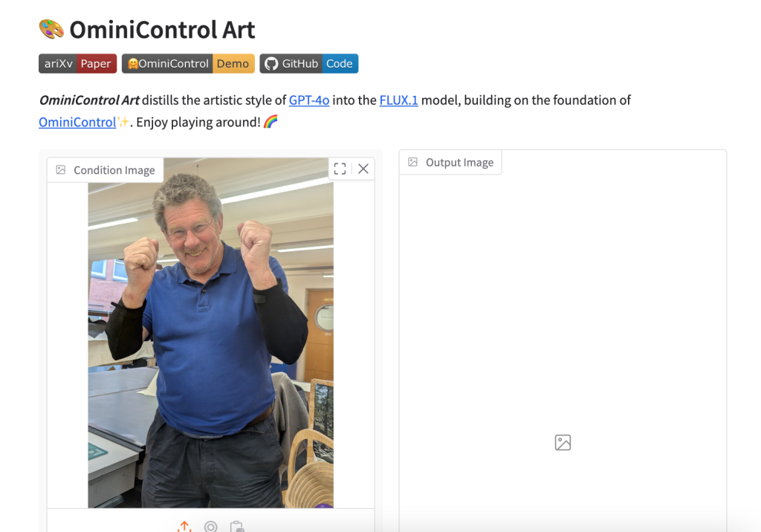761x532 pixels.
Task: Open the OminiControl Demo badge
Action: click(188, 64)
